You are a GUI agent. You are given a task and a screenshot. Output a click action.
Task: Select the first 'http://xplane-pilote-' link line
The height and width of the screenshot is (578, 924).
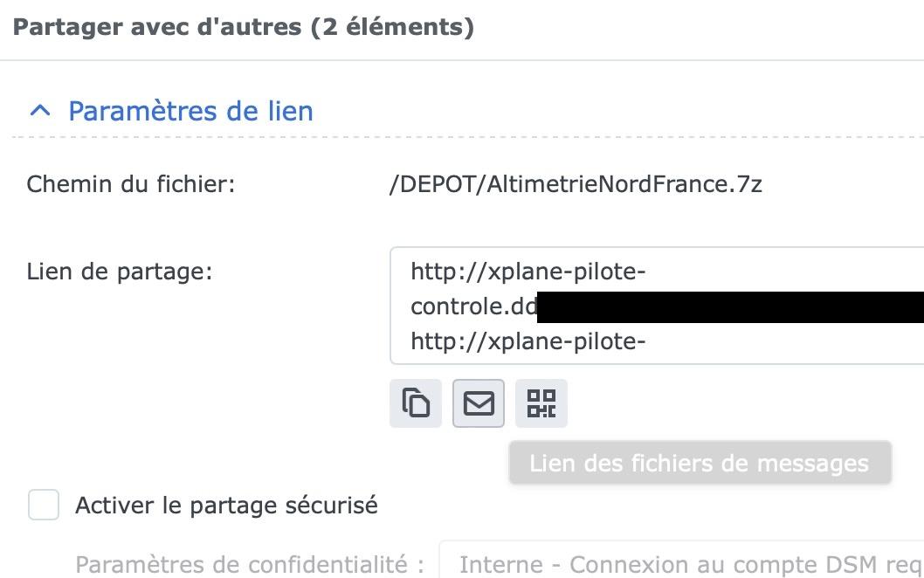pos(528,272)
